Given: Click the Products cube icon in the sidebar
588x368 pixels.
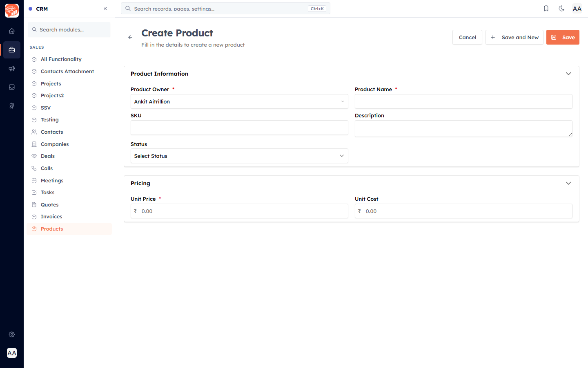Looking at the screenshot, I should [x=34, y=229].
